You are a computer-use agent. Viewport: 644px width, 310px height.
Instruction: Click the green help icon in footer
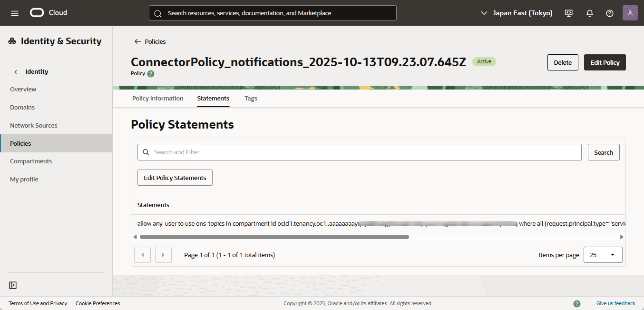(x=577, y=303)
